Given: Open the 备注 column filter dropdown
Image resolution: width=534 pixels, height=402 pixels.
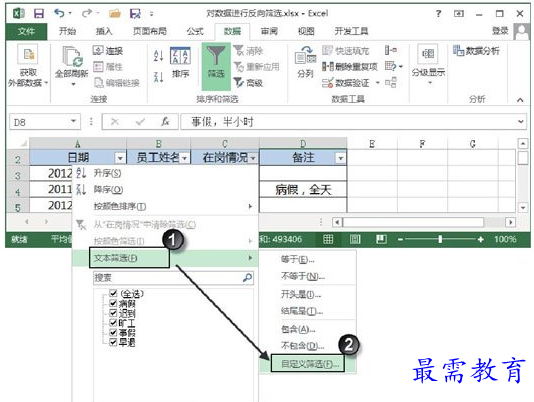Looking at the screenshot, I should 340,158.
